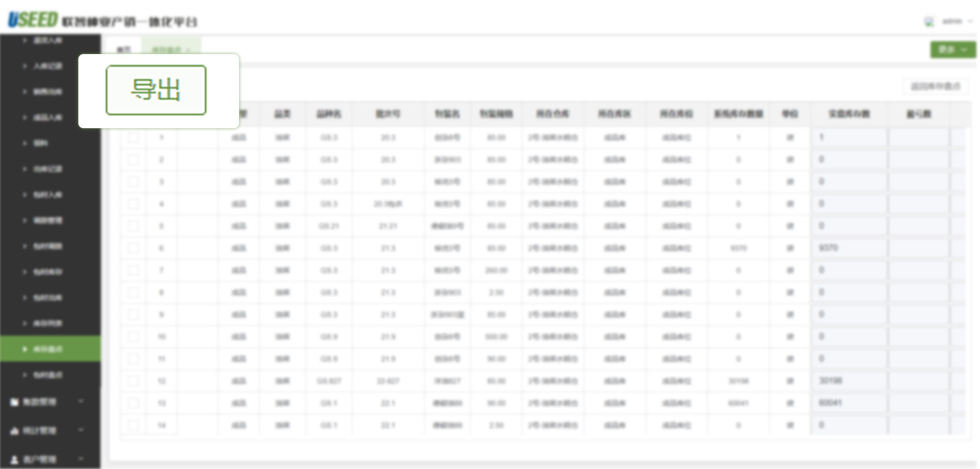Screen dimensions: 980x469
Task: Expand the 统计管理 sidebar group chevron
Action: pyautogui.click(x=81, y=430)
